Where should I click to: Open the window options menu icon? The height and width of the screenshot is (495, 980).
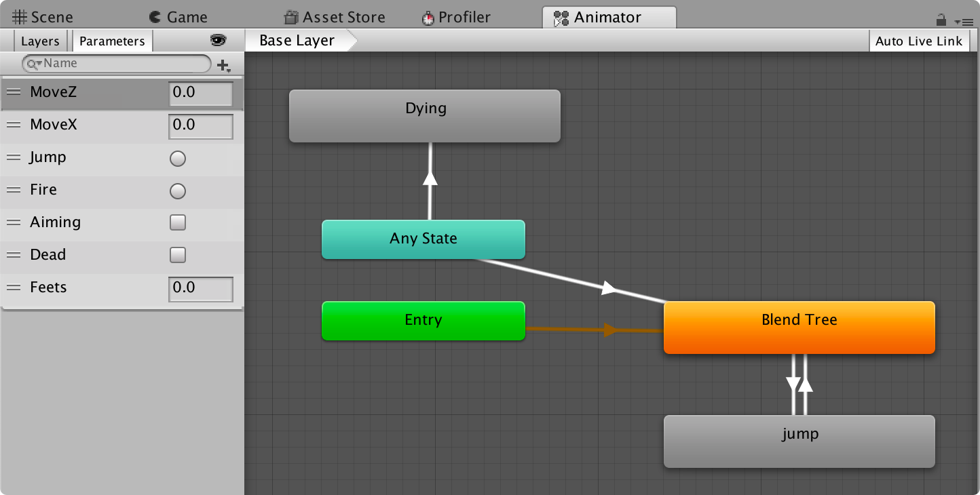(964, 22)
